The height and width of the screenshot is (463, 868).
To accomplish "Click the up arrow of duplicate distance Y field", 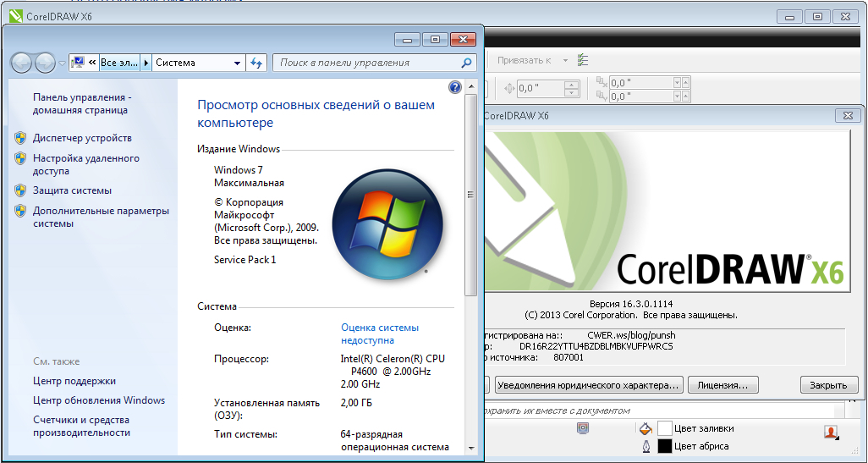I will pyautogui.click(x=686, y=96).
